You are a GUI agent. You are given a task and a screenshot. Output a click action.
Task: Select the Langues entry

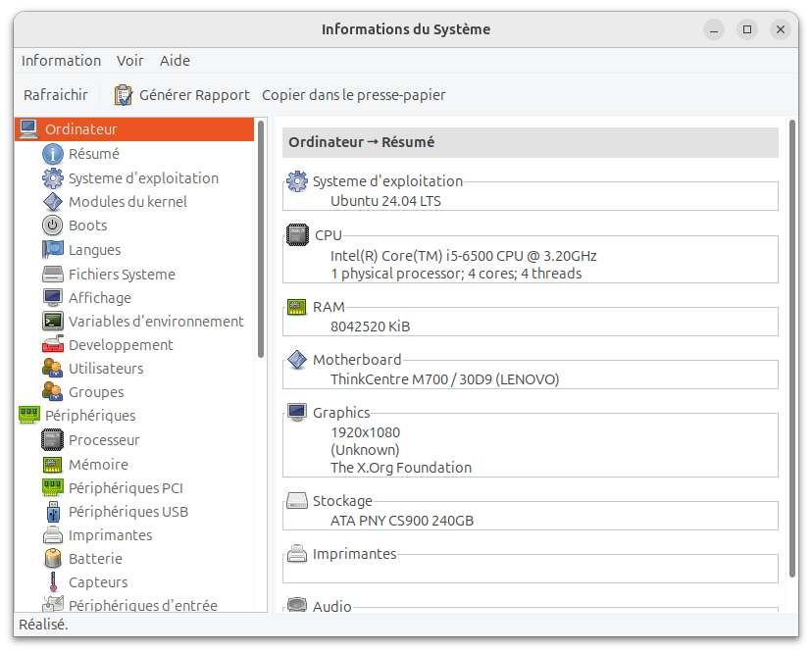95,250
